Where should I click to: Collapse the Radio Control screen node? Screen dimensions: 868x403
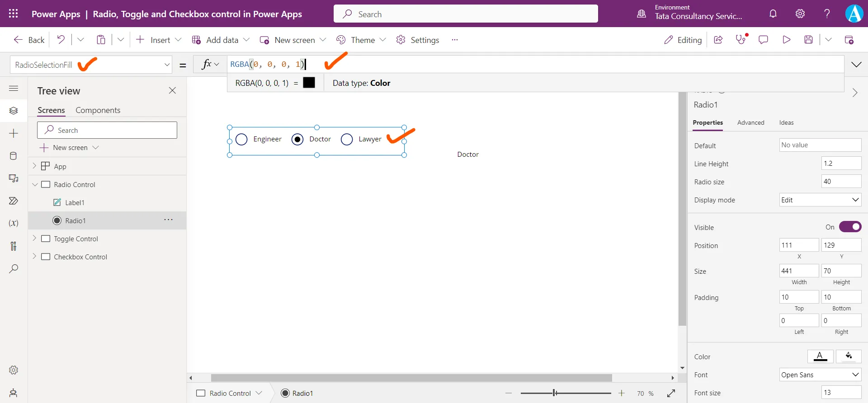[x=35, y=184]
